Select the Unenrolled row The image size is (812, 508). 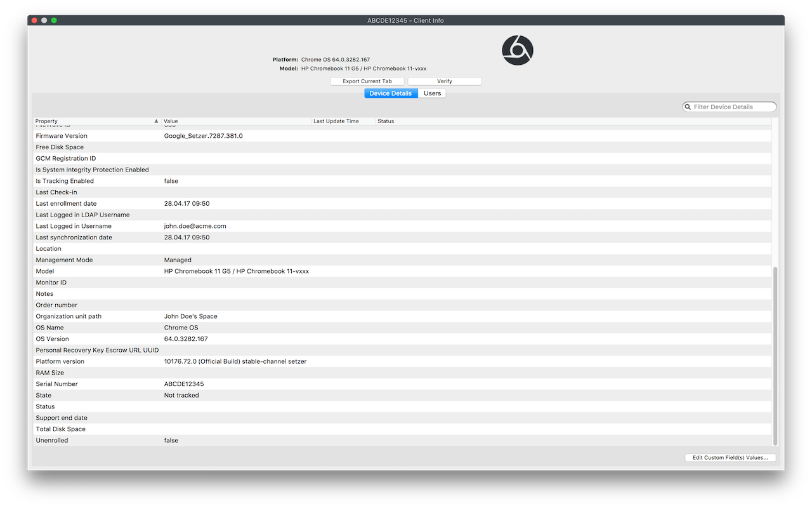402,440
